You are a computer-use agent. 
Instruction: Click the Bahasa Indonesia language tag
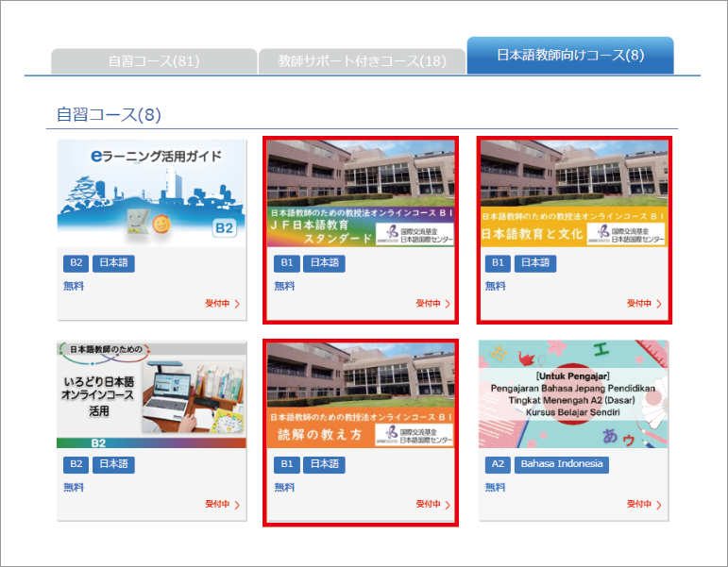tap(549, 464)
